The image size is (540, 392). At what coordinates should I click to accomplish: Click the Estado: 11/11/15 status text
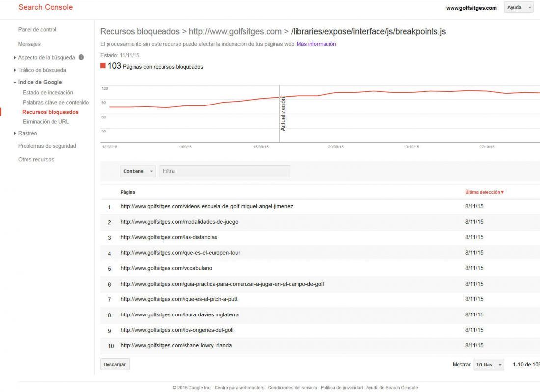tap(120, 55)
